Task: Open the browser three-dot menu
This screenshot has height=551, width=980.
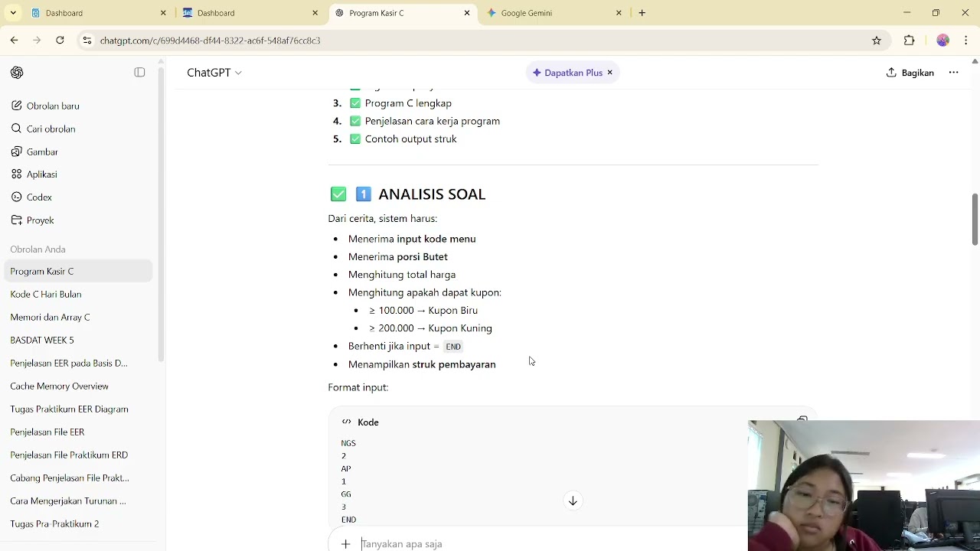Action: pyautogui.click(x=966, y=41)
